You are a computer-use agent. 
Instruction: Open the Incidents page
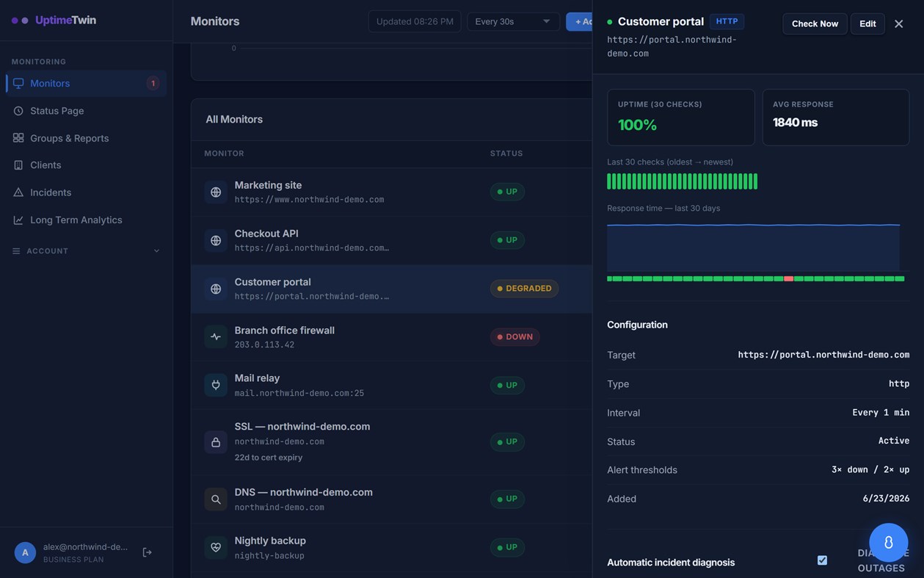coord(86,192)
